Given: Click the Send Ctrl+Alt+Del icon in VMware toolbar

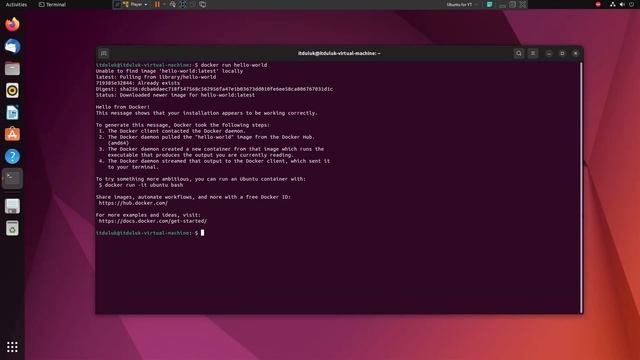Looking at the screenshot, I should pyautogui.click(x=173, y=4).
